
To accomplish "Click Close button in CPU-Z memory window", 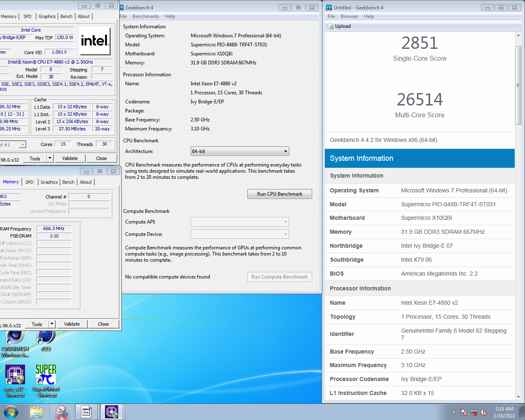I will click(103, 324).
